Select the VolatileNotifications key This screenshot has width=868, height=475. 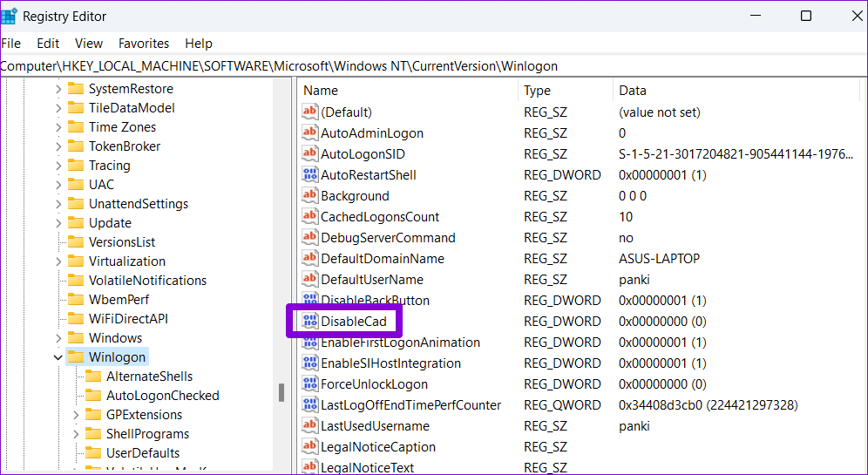(148, 280)
